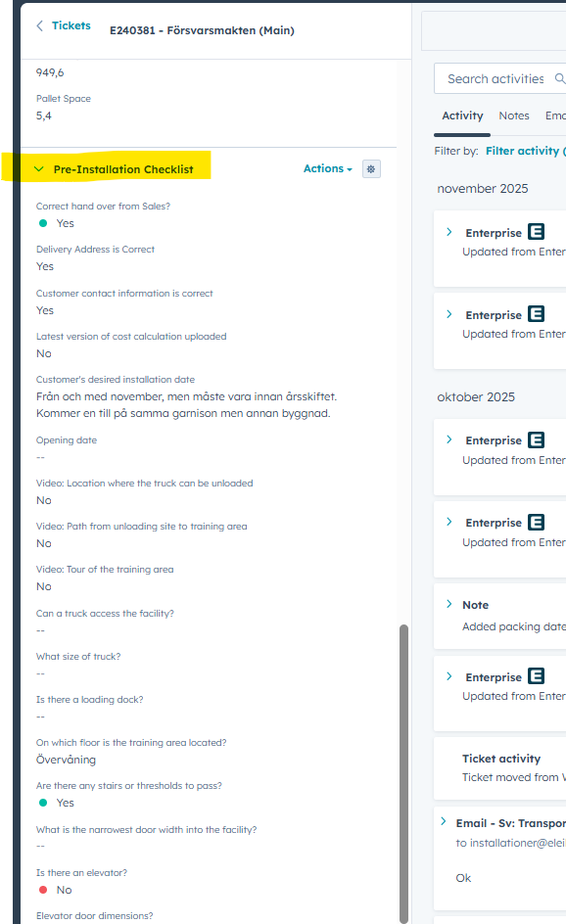This screenshot has height=924, width=566.
Task: Expand the Note about added packing date
Action: point(449,604)
